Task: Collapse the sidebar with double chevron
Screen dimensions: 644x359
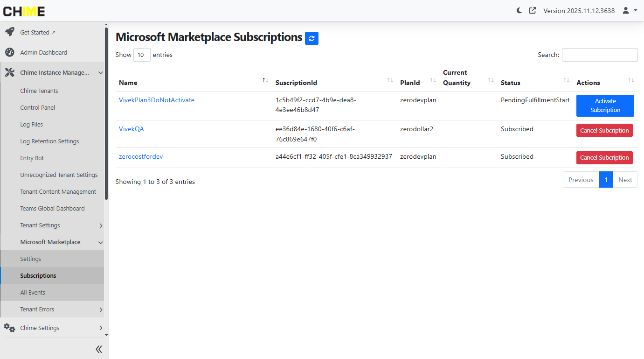Action: coord(99,349)
